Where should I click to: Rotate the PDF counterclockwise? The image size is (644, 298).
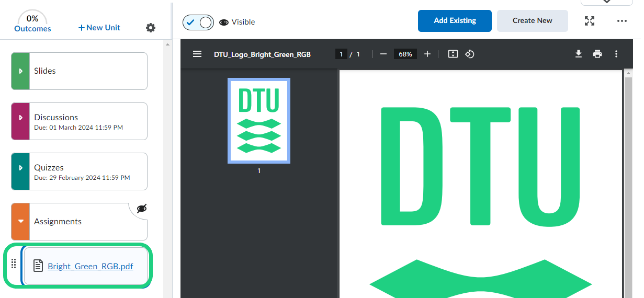point(470,54)
